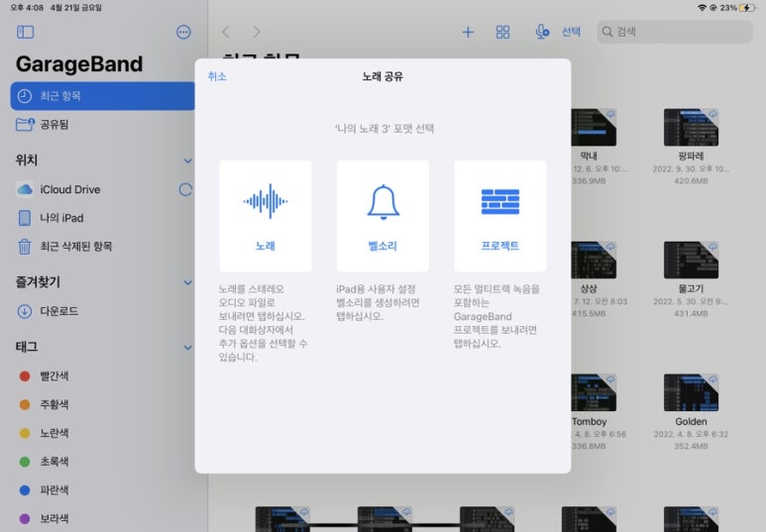The image size is (766, 532).
Task: Open 공유됨 shared folder
Action: pyautogui.click(x=103, y=124)
